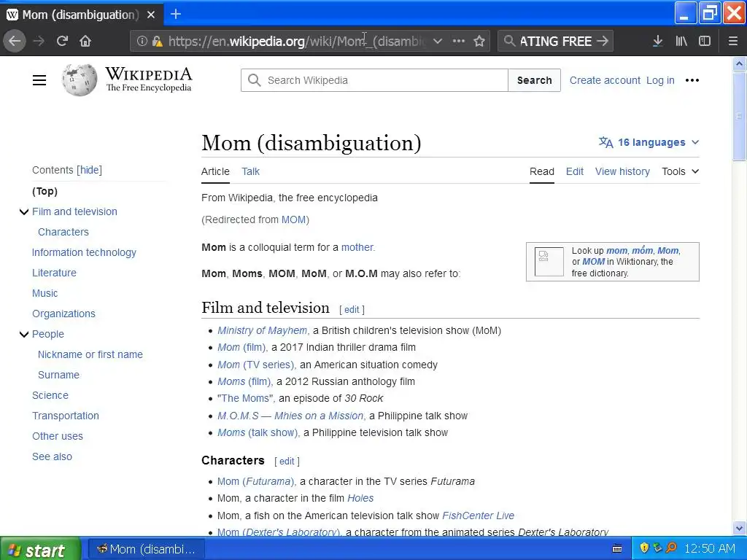Jump to See also in contents
The height and width of the screenshot is (560, 747).
(52, 456)
